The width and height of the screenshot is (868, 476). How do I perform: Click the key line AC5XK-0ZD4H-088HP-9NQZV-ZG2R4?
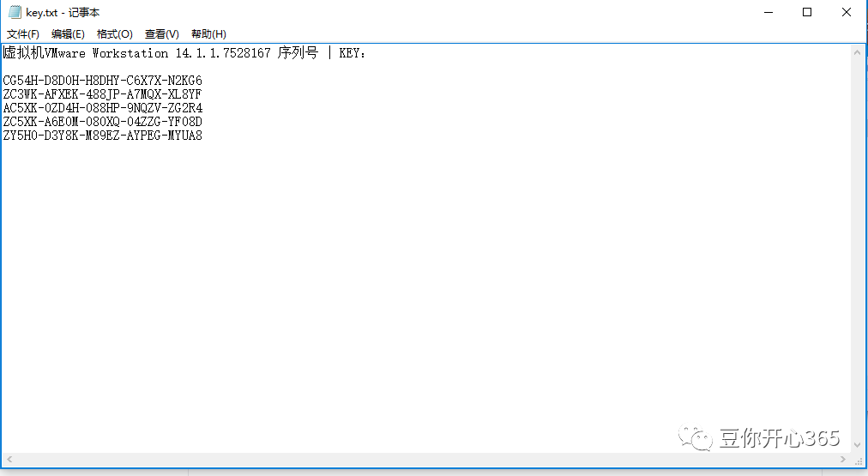point(102,108)
